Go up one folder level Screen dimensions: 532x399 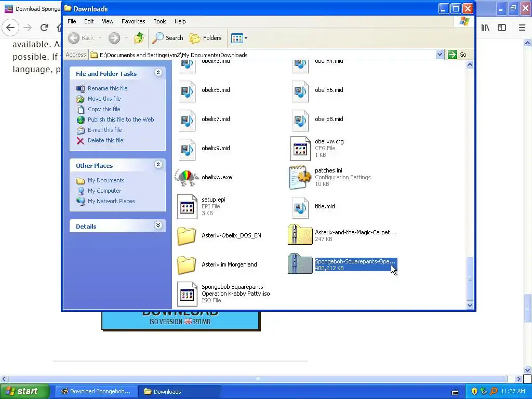point(139,38)
